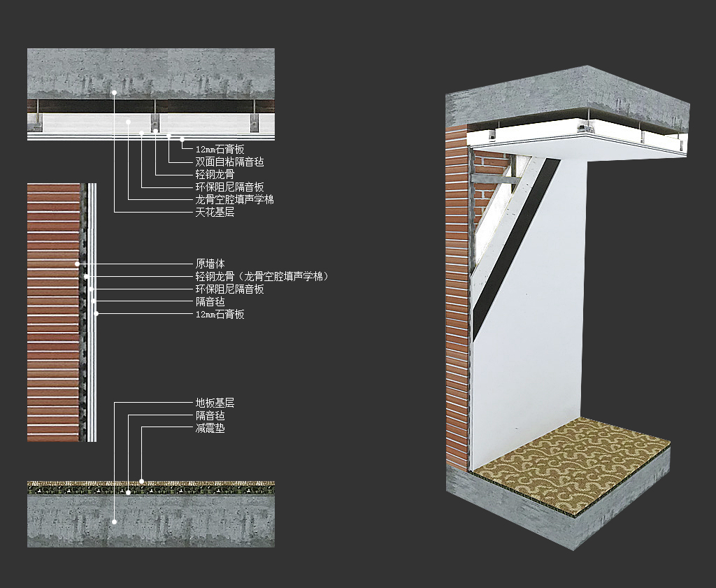
Task: Click the patterned carpet in 3D model
Action: click(x=573, y=461)
